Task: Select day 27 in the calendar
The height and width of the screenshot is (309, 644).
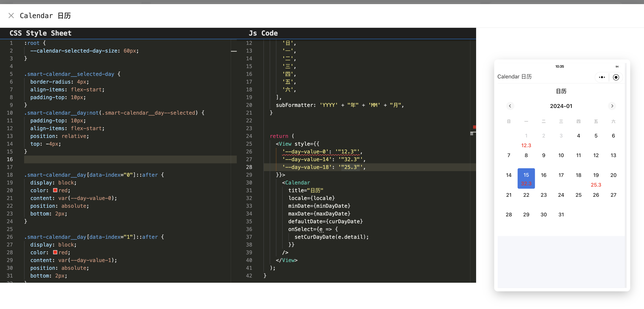Action: [613, 195]
